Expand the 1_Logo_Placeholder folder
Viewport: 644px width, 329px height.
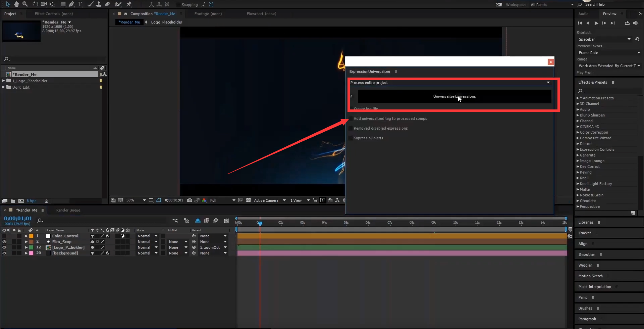(x=4, y=81)
